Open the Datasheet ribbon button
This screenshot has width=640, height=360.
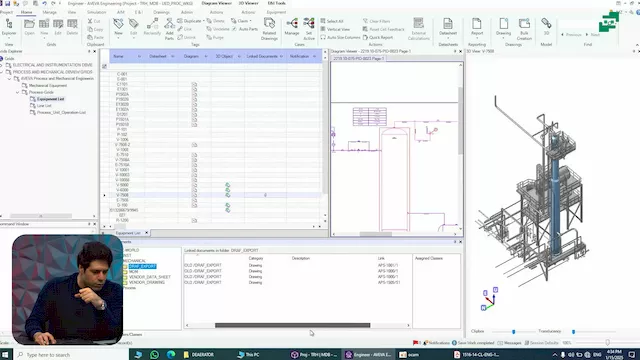pos(448,27)
